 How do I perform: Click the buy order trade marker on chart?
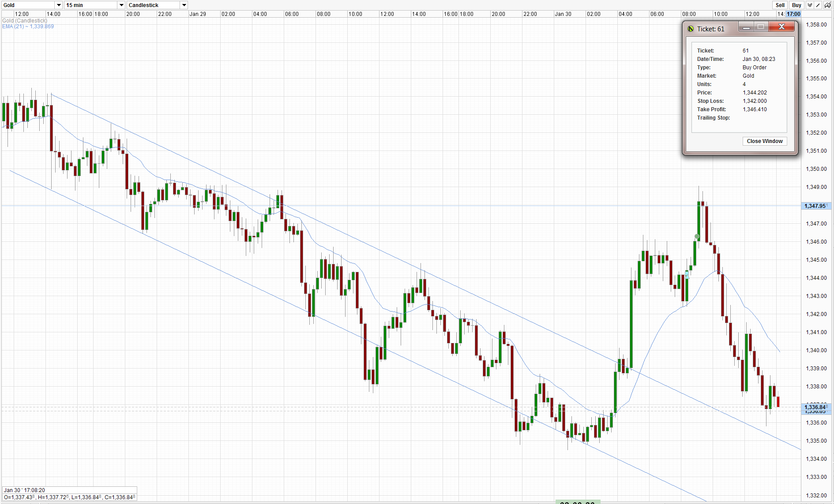687,275
